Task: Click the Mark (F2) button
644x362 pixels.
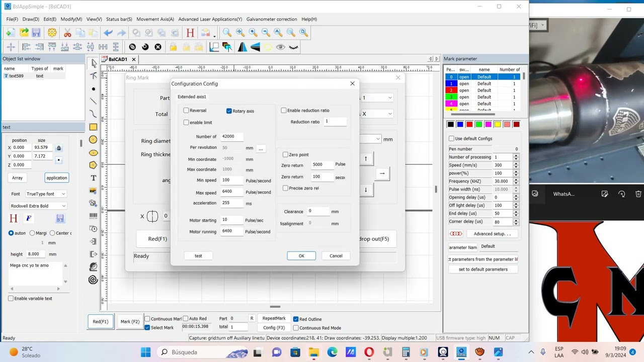Action: click(x=130, y=322)
